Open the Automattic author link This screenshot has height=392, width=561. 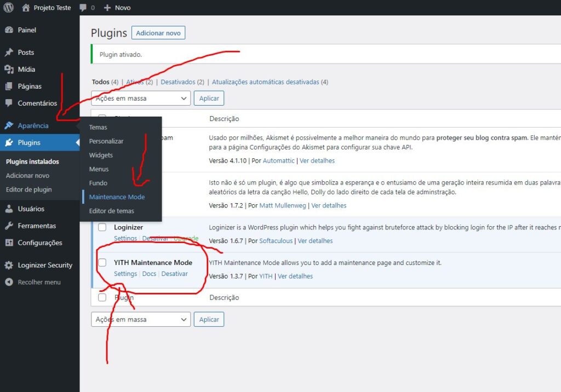(278, 160)
